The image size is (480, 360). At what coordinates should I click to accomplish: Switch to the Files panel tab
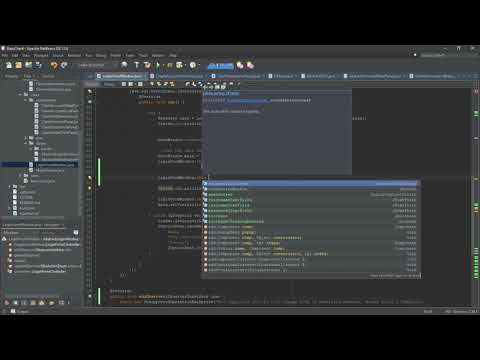(27, 76)
